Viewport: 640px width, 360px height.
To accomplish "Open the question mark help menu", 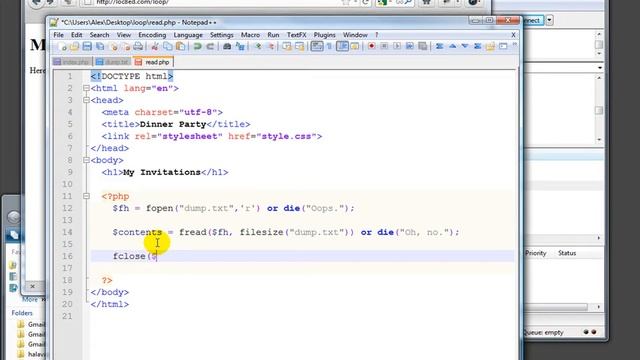I will pos(376,35).
